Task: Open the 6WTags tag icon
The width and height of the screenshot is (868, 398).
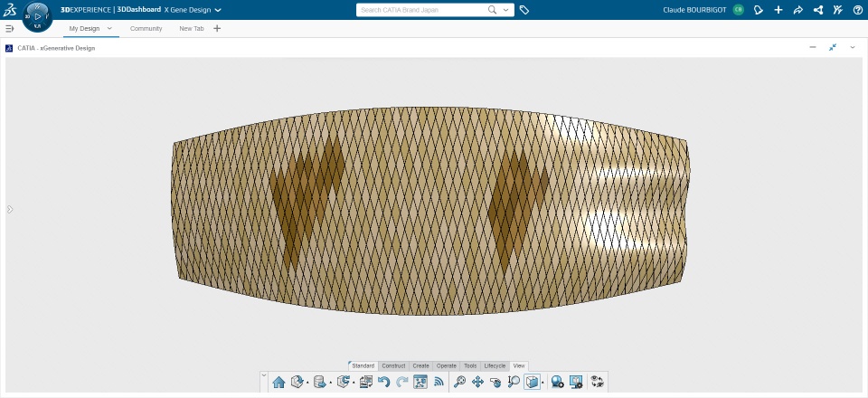Action: [x=524, y=10]
